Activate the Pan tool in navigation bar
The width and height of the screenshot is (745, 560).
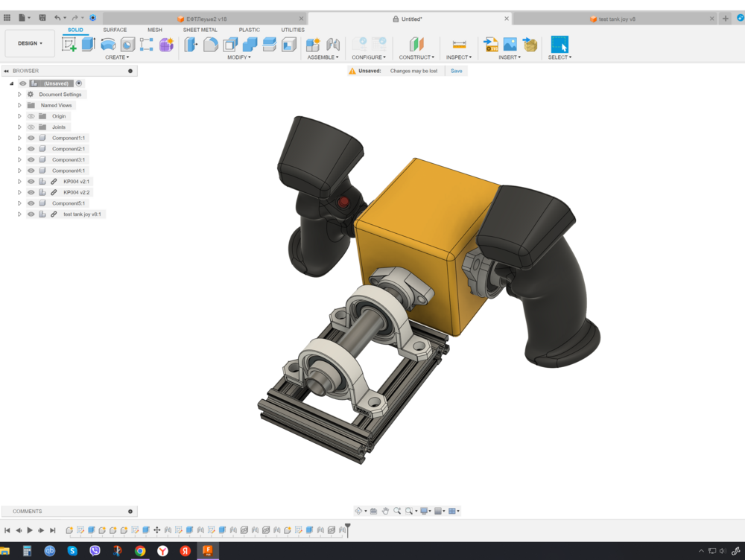click(x=386, y=511)
